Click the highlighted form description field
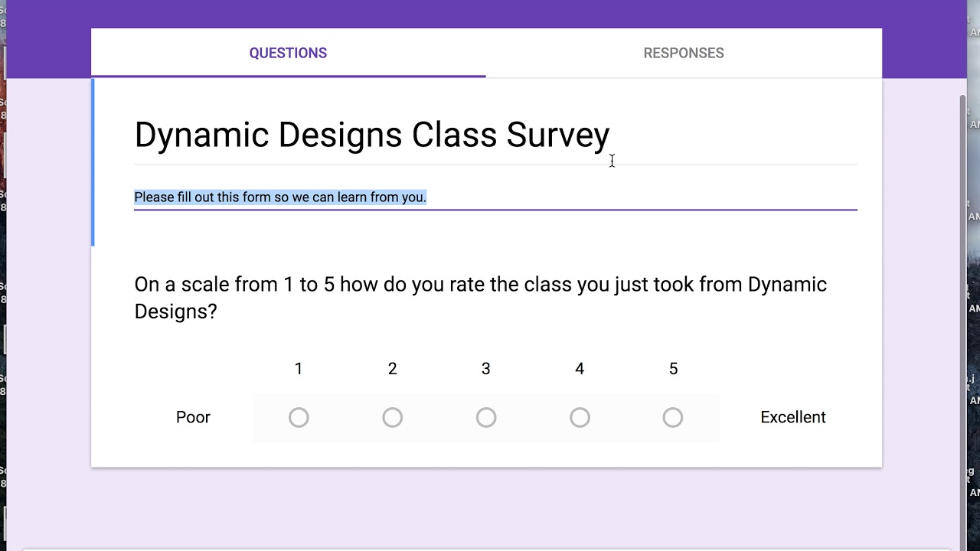 pyautogui.click(x=280, y=197)
